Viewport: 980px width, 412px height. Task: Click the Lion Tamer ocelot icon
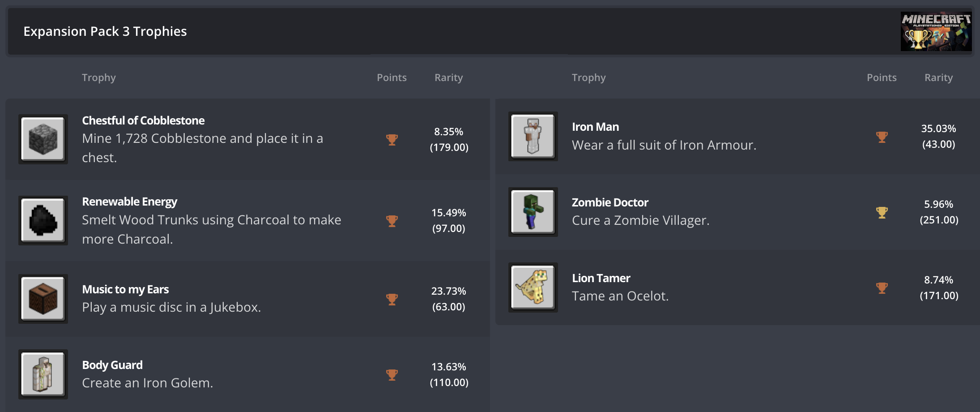[533, 287]
